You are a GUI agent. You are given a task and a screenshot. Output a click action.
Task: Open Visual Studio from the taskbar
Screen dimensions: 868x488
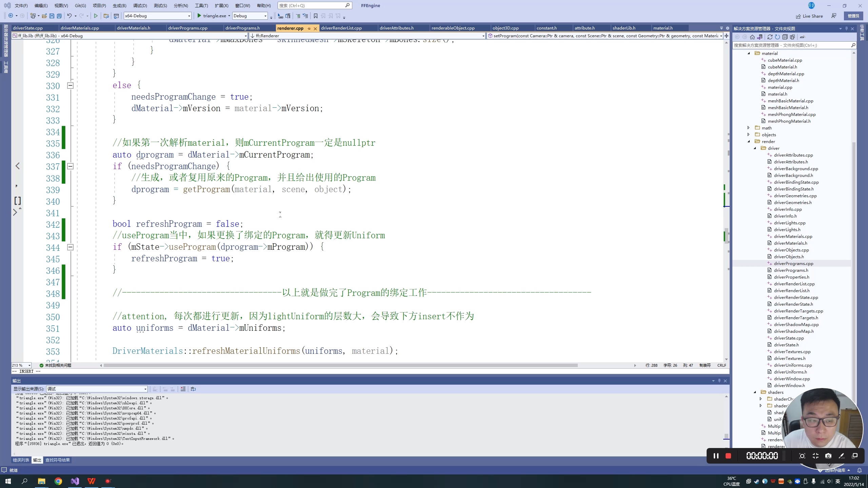pyautogui.click(x=75, y=481)
